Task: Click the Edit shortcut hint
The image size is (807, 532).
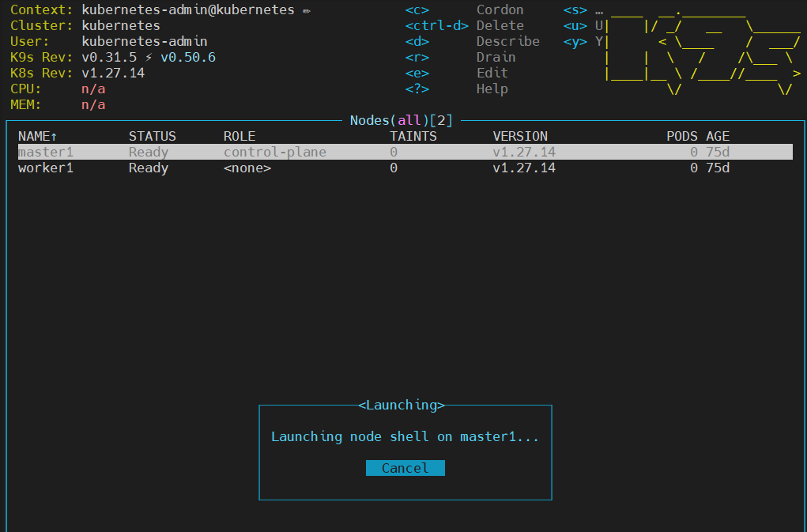Action: point(492,74)
